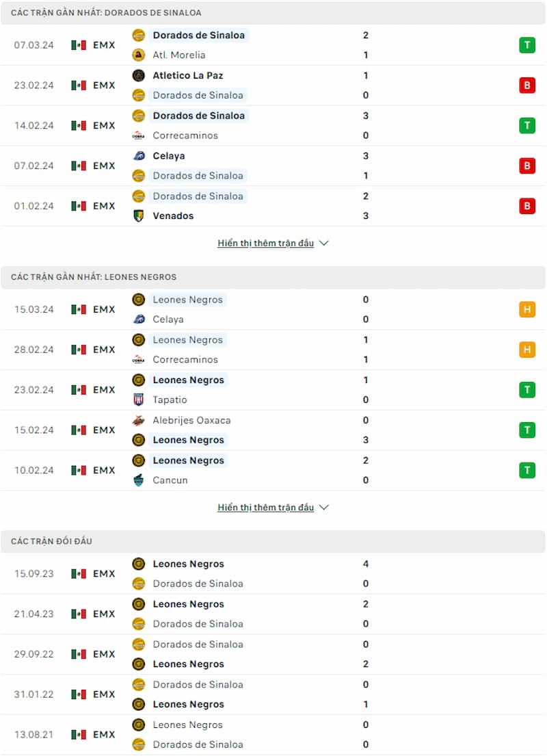The width and height of the screenshot is (547, 756).
Task: Select the head-to-head section header
Action: 51,541
